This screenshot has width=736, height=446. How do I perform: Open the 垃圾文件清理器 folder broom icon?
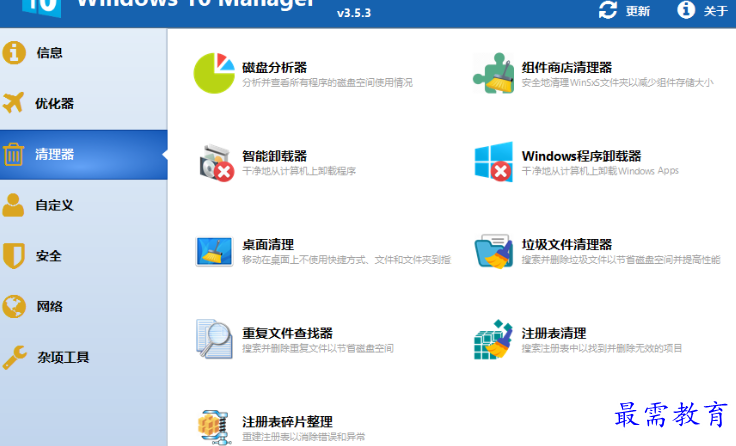493,251
